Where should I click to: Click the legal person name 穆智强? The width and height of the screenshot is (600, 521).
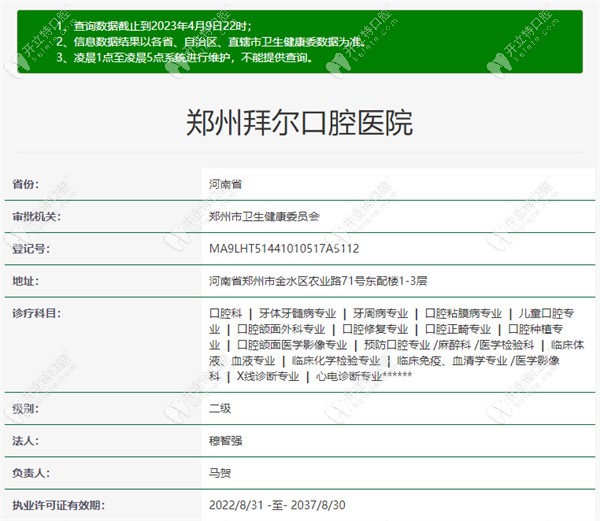[225, 441]
